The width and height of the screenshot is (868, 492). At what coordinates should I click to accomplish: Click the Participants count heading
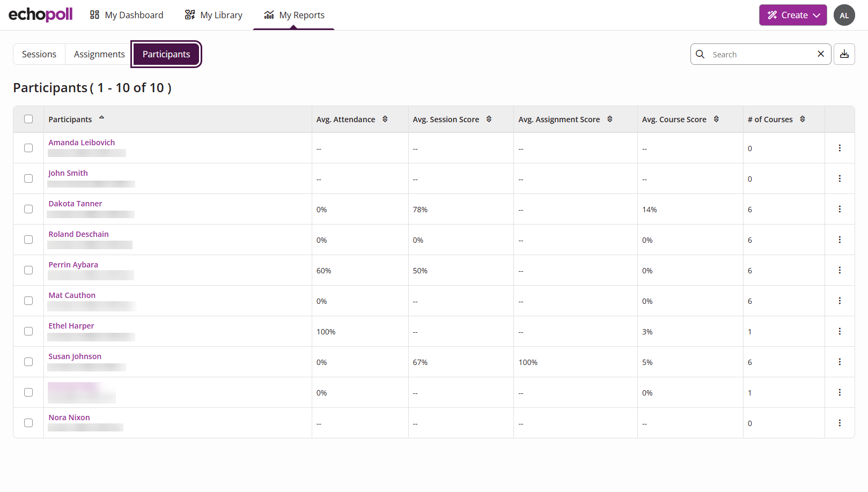[92, 88]
